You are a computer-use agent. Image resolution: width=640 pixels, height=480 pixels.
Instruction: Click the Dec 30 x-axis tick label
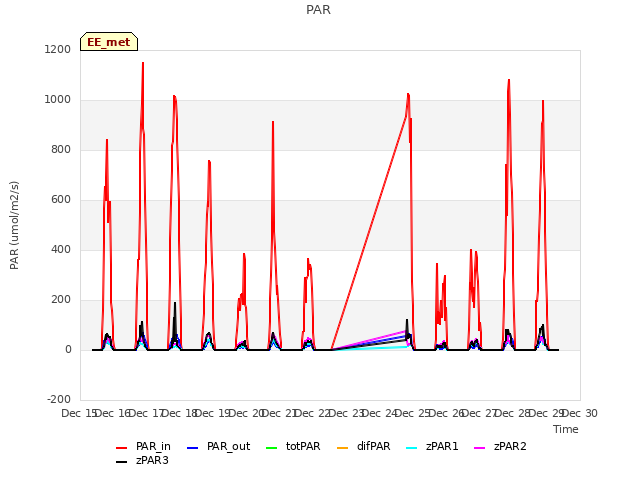(x=581, y=413)
